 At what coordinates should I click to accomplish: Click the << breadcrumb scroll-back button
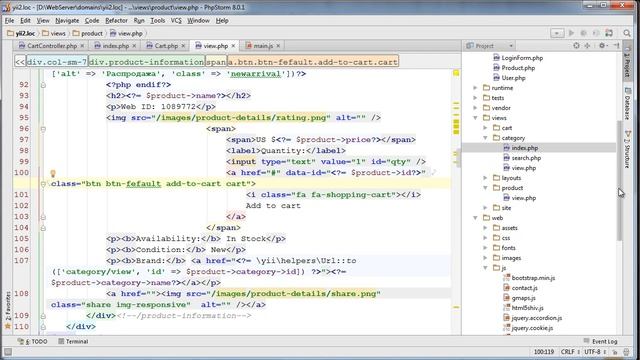point(20,62)
